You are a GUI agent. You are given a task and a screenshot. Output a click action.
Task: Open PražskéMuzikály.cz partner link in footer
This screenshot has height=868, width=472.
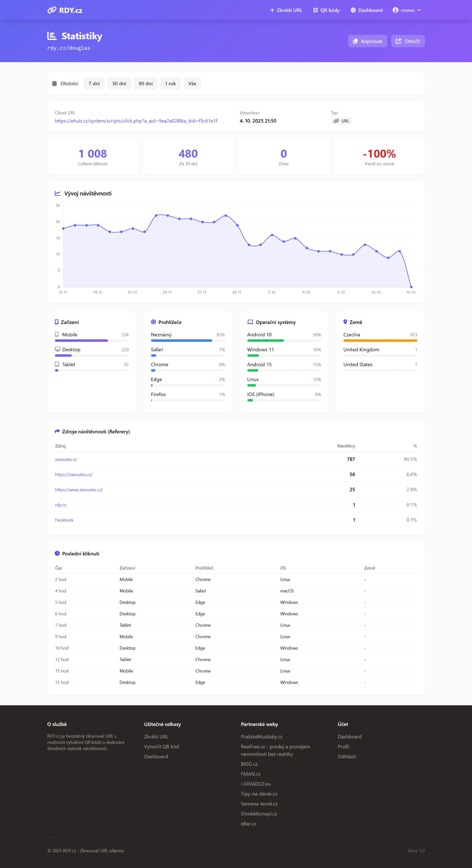tap(262, 737)
